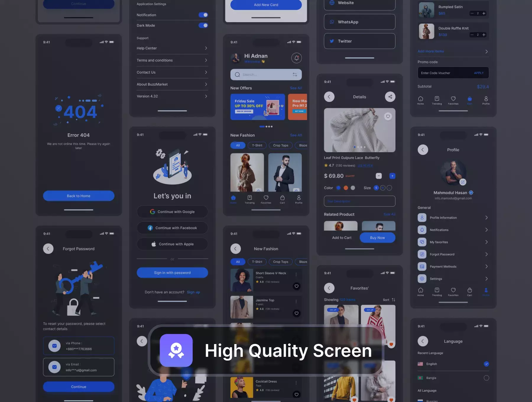
Task: Go back from Favorites screen
Action: click(329, 288)
